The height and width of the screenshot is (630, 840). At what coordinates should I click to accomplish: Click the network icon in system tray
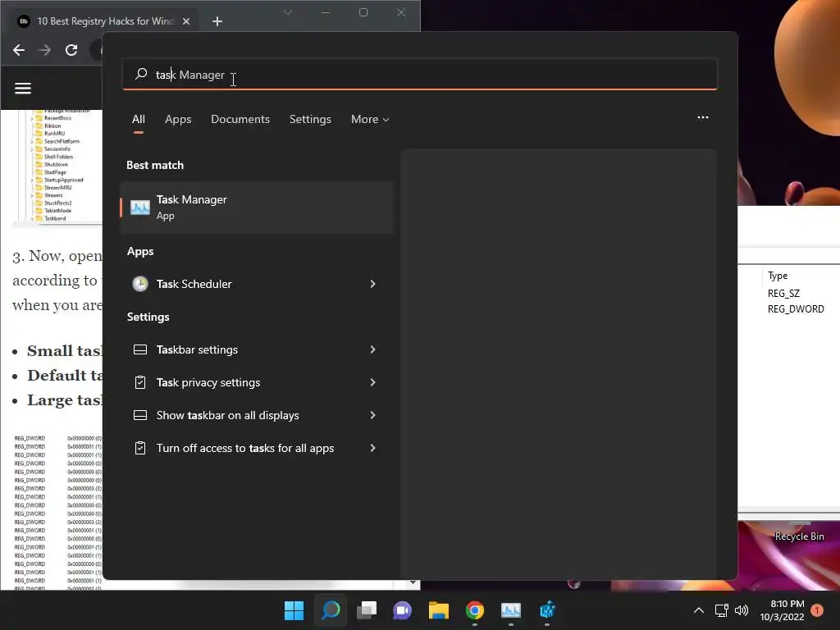(722, 610)
